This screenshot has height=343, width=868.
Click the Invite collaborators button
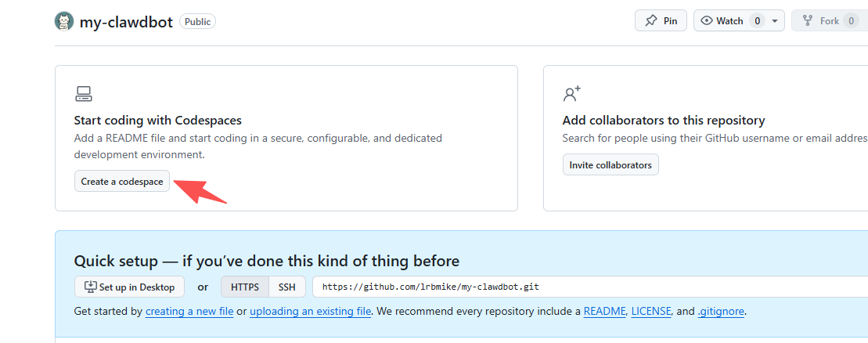610,164
